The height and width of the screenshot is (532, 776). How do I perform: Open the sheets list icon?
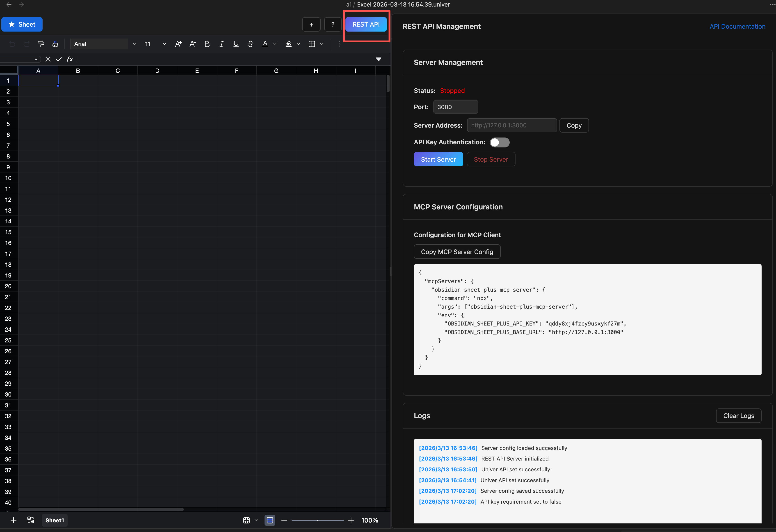31,520
